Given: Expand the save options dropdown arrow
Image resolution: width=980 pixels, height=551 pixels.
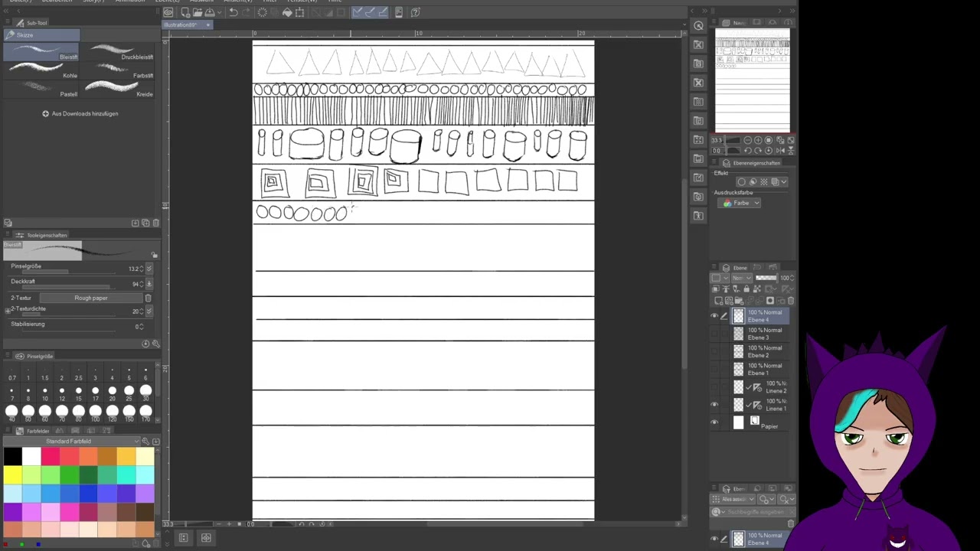Looking at the screenshot, I should (x=220, y=12).
